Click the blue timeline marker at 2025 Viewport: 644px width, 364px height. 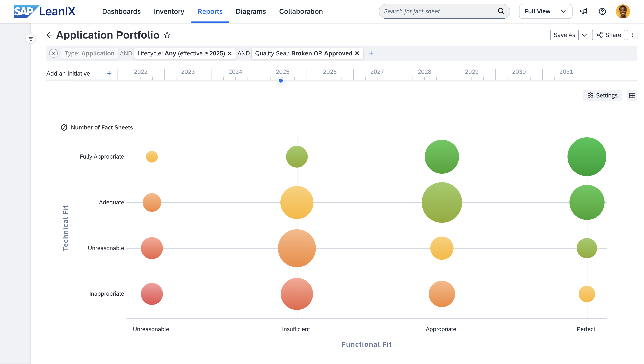click(x=281, y=81)
